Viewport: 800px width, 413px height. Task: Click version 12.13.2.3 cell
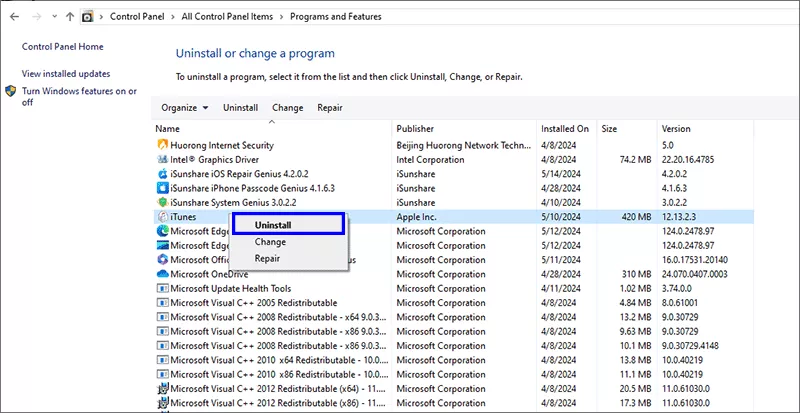pos(681,216)
